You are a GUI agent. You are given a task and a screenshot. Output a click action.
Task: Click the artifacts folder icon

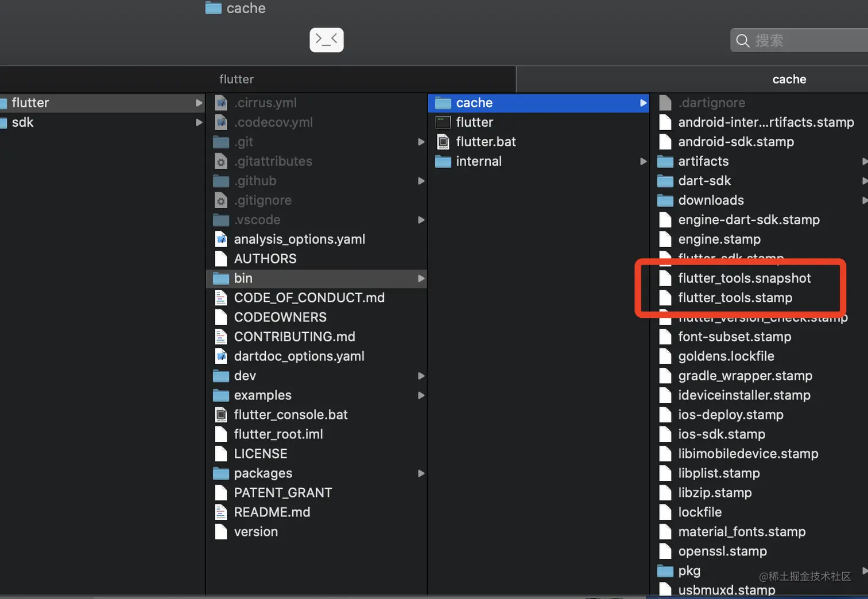point(665,161)
